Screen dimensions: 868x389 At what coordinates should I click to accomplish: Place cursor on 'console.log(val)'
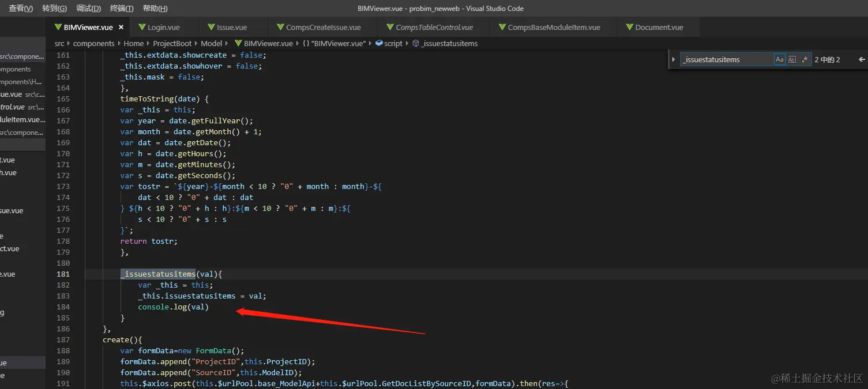pyautogui.click(x=173, y=307)
